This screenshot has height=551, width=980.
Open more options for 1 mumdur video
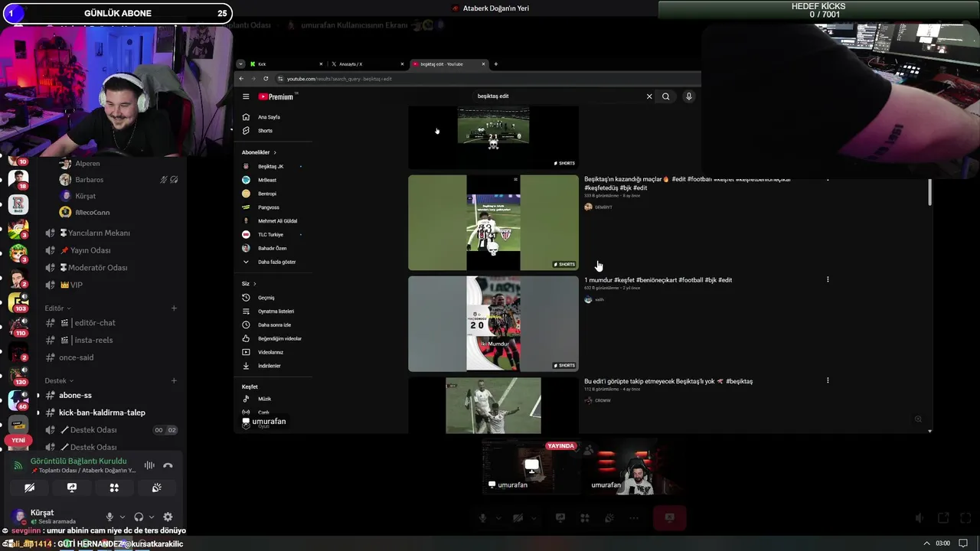click(828, 279)
